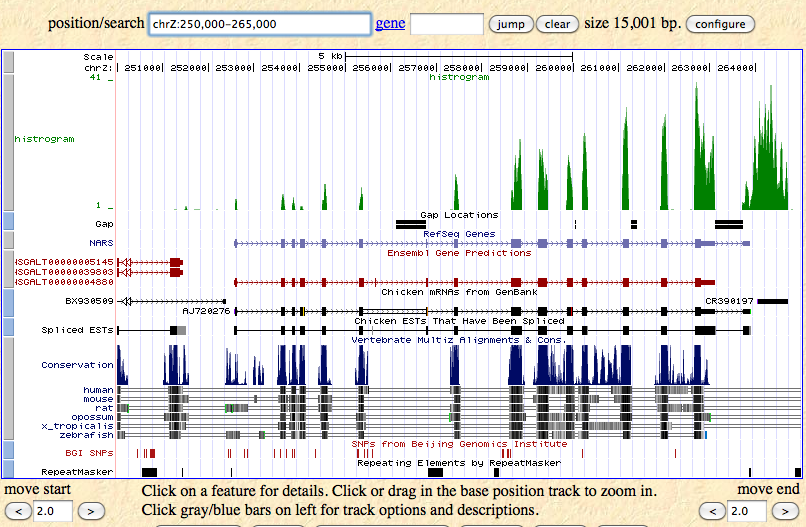
Task: Click the move start right arrow button
Action: point(91,511)
